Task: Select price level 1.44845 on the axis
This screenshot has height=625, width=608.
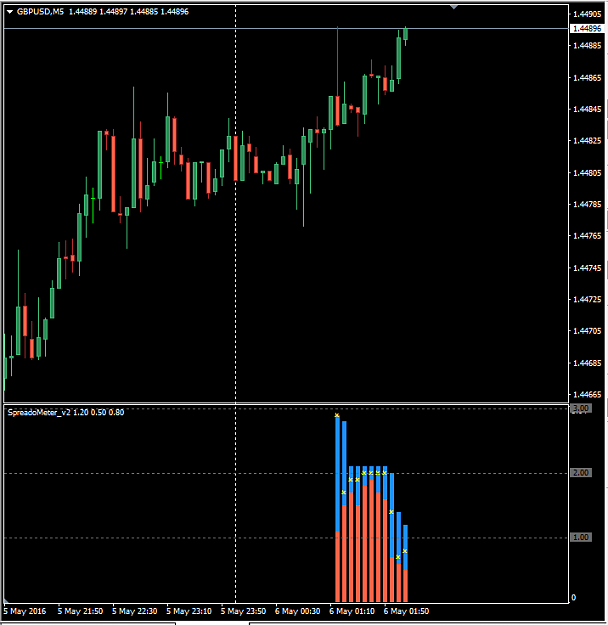Action: tap(587, 109)
